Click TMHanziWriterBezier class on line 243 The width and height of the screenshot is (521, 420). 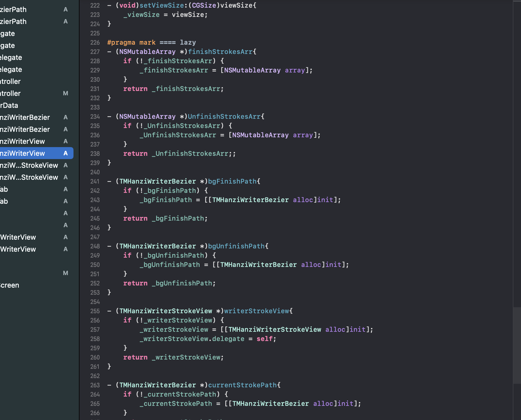click(x=250, y=200)
